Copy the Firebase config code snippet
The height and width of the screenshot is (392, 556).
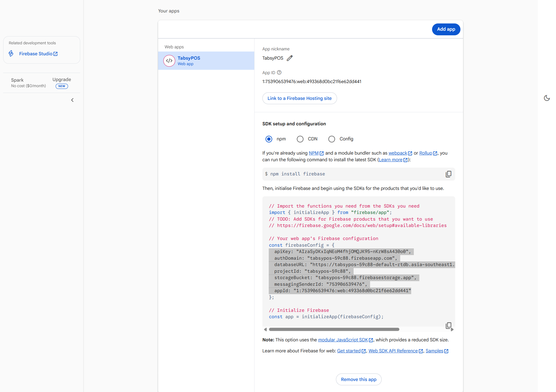point(448,325)
